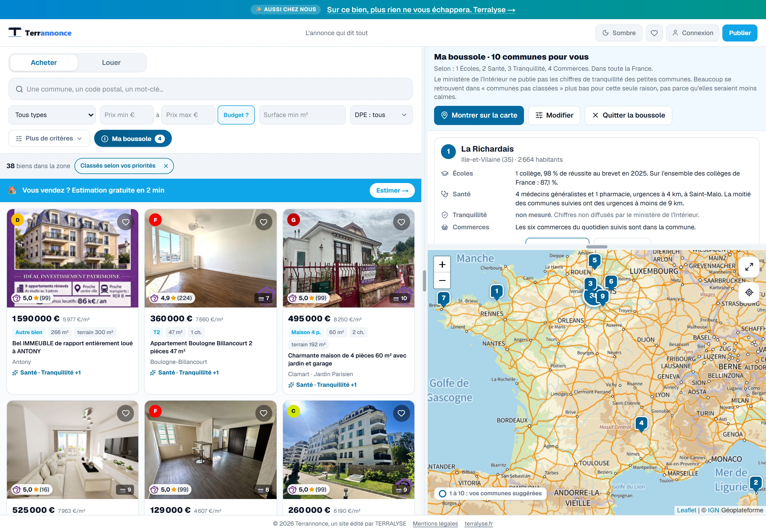Click Montrer sur la carte
This screenshot has width=766, height=532.
point(479,115)
